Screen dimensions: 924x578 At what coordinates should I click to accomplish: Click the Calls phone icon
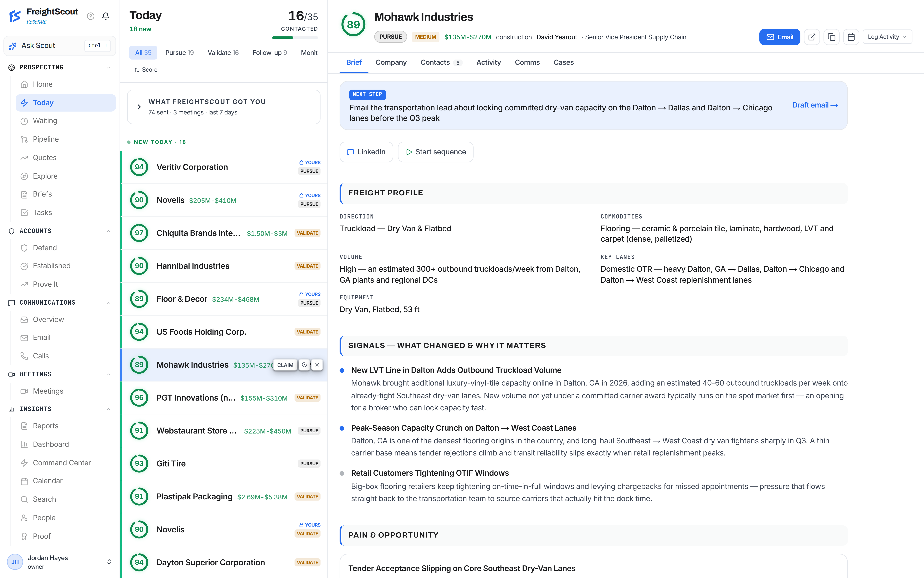coord(24,356)
